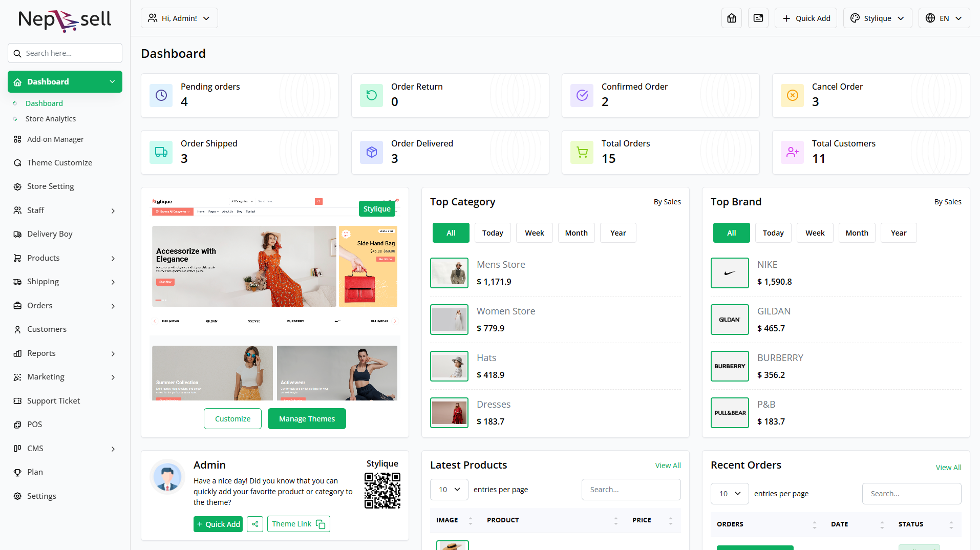Focus the Recent Orders search field

[x=912, y=494]
